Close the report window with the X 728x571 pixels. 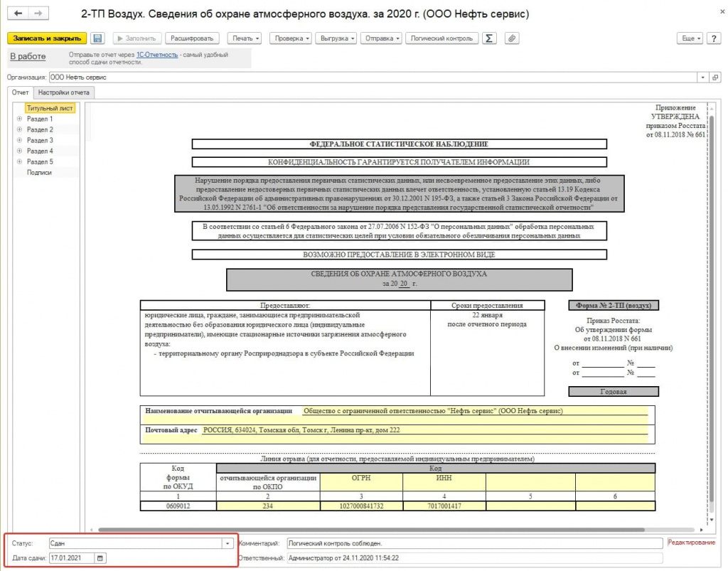point(722,11)
